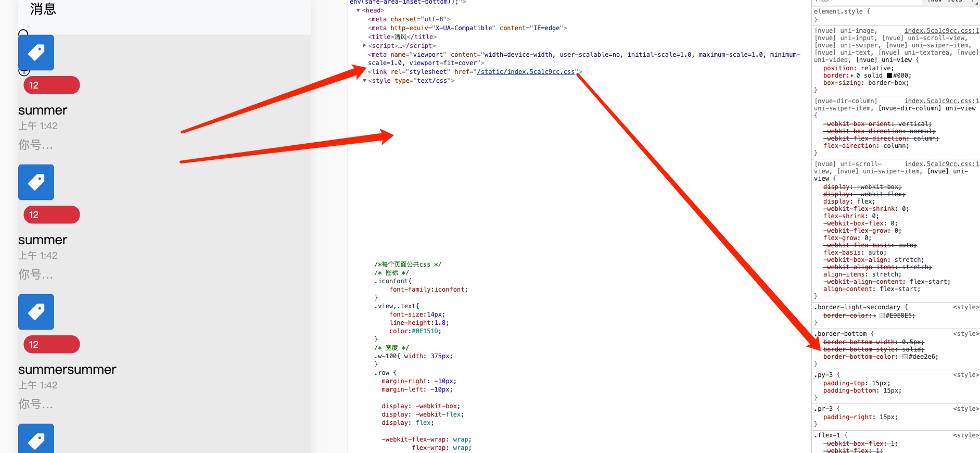This screenshot has height=453, width=980.
Task: Click the display: flex declaration in Styles pane
Action: (849, 202)
